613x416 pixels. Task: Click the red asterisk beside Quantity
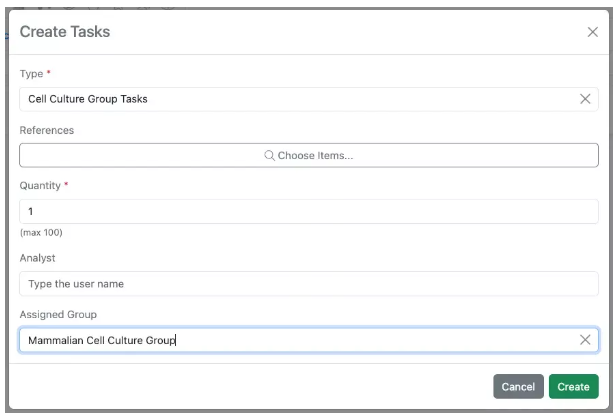pyautogui.click(x=64, y=185)
